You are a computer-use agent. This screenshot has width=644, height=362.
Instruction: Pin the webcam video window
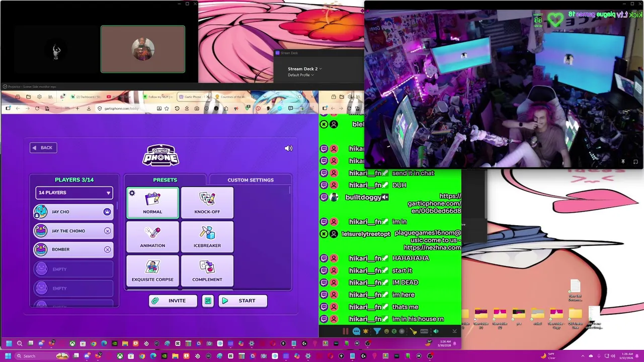[x=623, y=161]
